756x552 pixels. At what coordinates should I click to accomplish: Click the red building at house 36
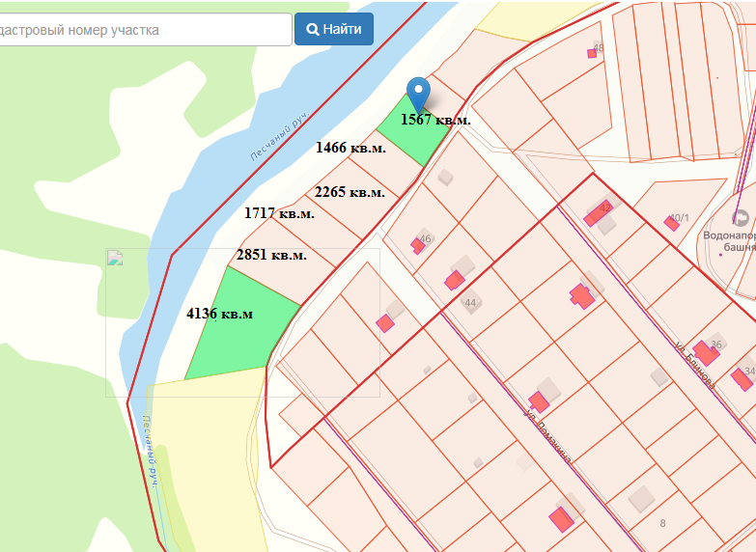706,353
